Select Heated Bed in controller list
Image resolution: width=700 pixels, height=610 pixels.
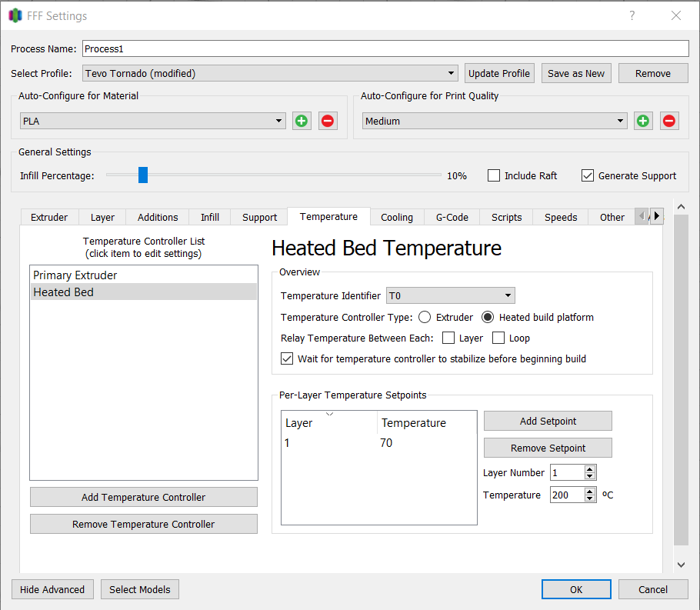click(x=144, y=292)
